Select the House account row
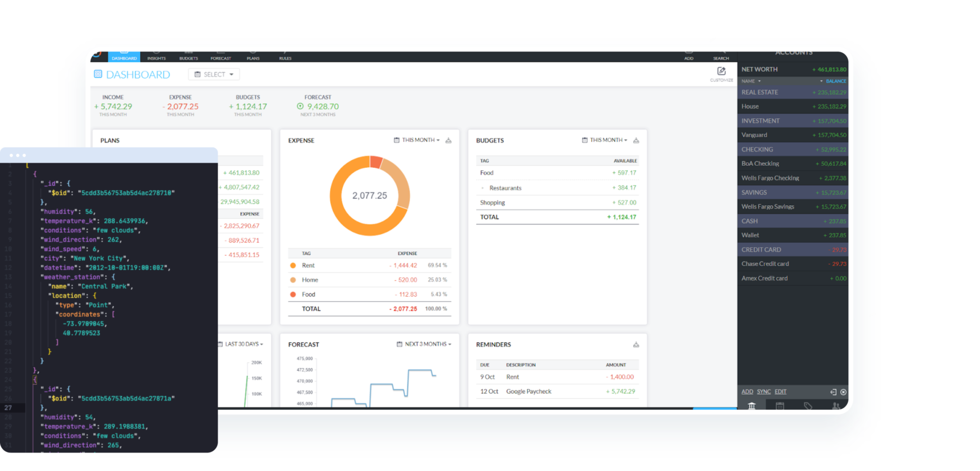980x471 pixels. point(793,107)
